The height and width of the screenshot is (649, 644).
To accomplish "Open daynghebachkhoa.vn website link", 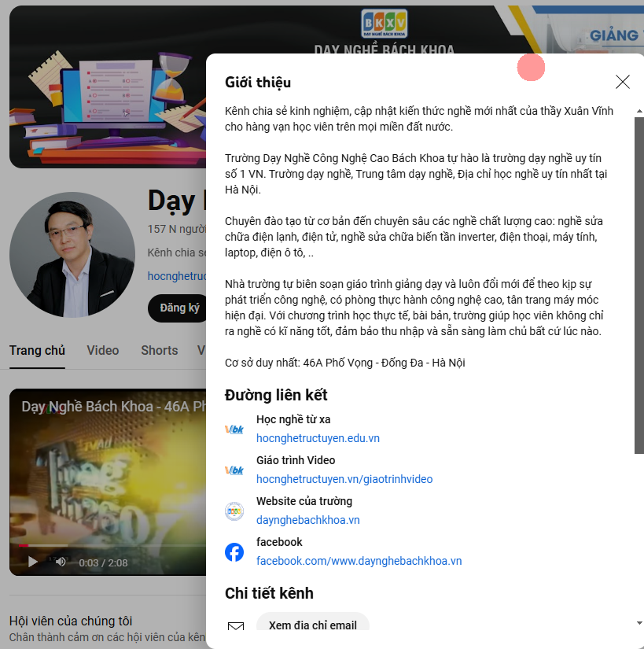I will tap(307, 520).
